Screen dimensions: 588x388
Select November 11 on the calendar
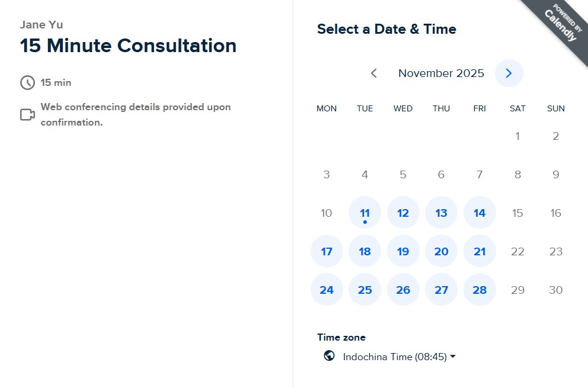(365, 213)
